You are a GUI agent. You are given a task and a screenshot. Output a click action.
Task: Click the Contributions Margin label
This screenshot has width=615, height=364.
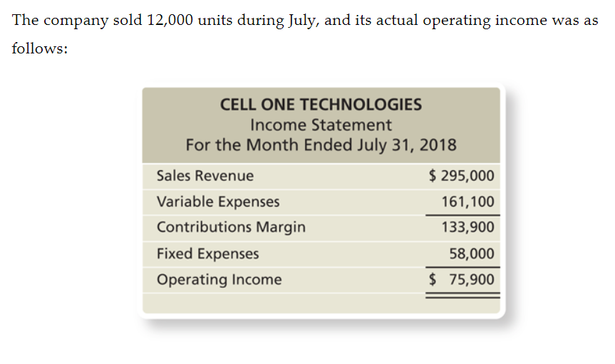click(231, 227)
